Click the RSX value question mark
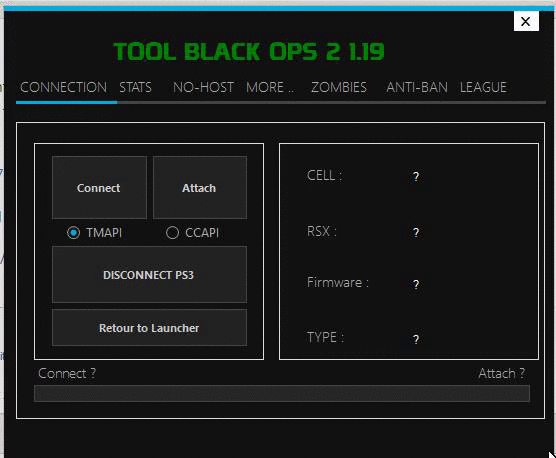Screen dimensions: 556x458 [416, 232]
